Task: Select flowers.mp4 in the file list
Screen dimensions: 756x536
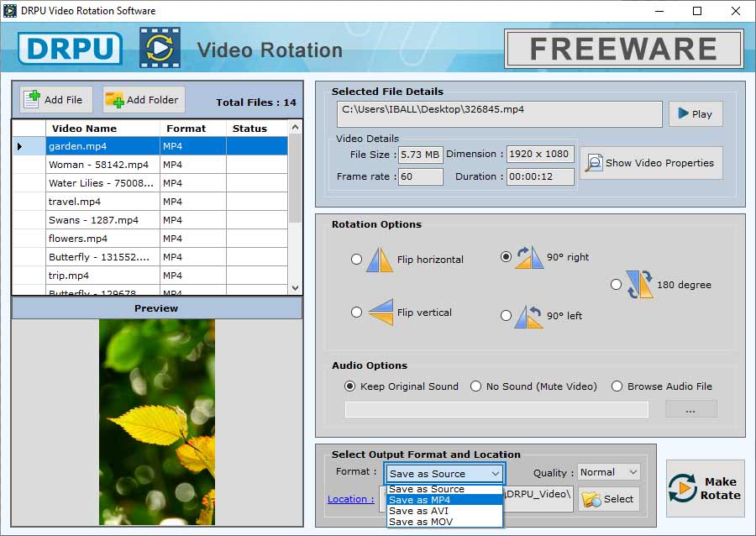Action: (x=150, y=239)
